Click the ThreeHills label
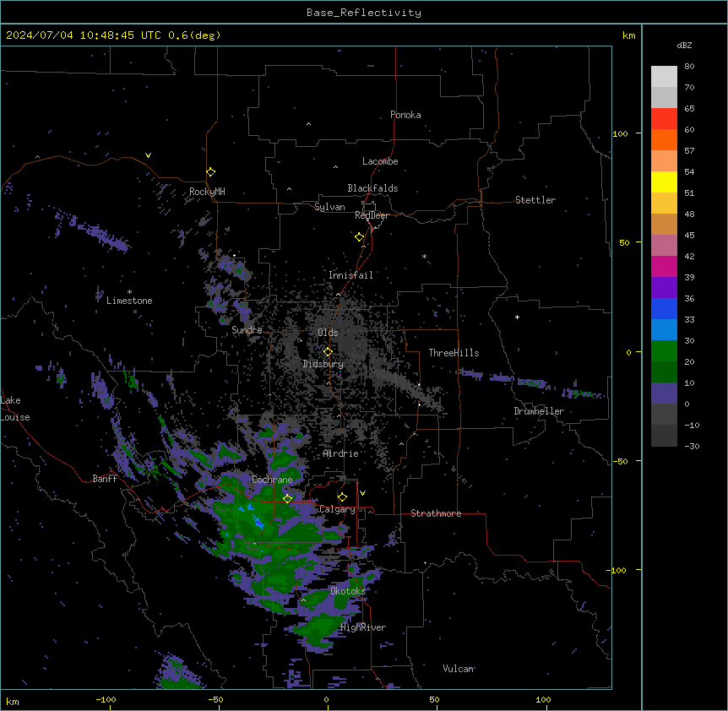Screen dimensions: 728x711 tap(454, 353)
